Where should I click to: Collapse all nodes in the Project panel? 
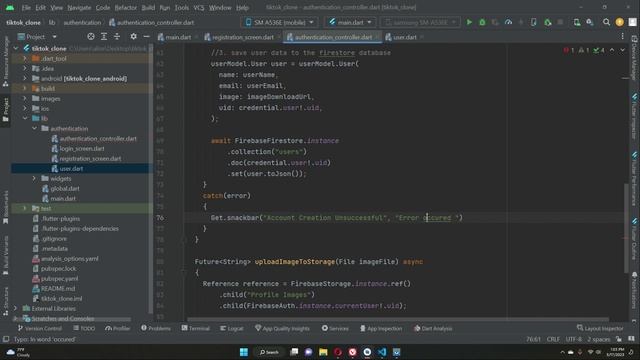117,37
